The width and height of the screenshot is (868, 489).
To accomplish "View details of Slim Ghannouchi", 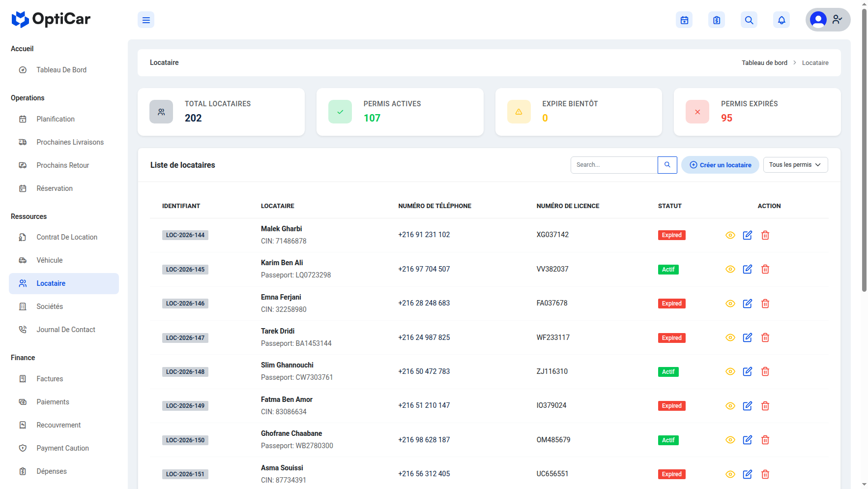I will pos(730,371).
